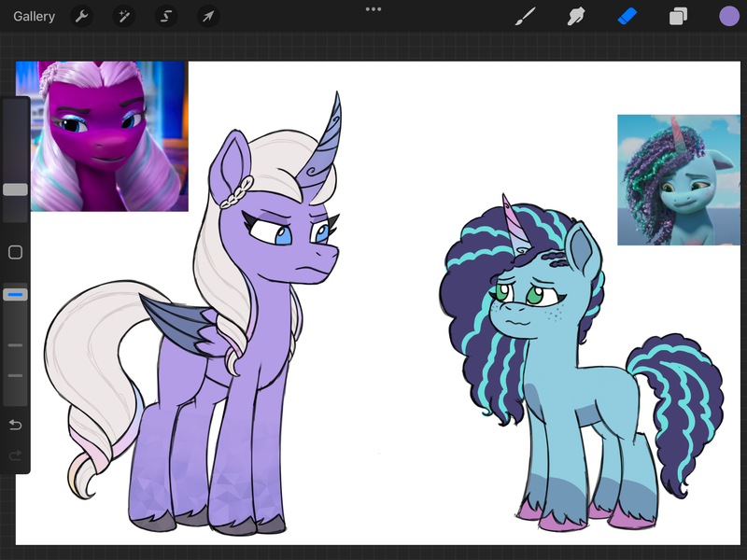The image size is (747, 560).
Task: Open the Gallery
Action: pos(34,16)
